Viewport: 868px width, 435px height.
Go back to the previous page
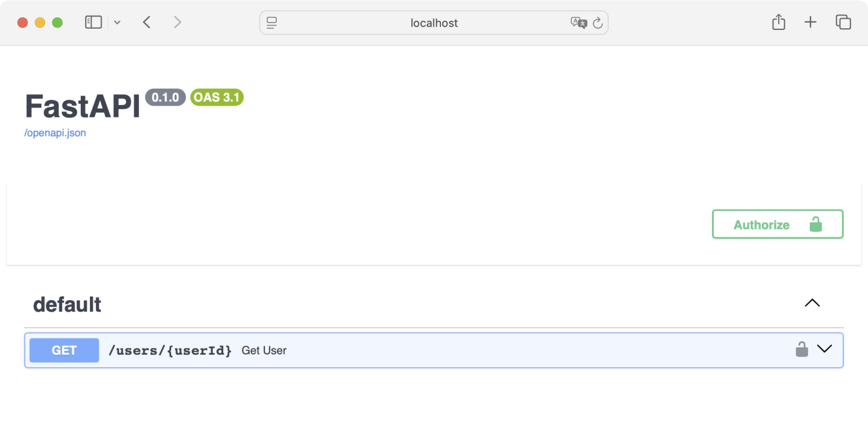point(147,23)
